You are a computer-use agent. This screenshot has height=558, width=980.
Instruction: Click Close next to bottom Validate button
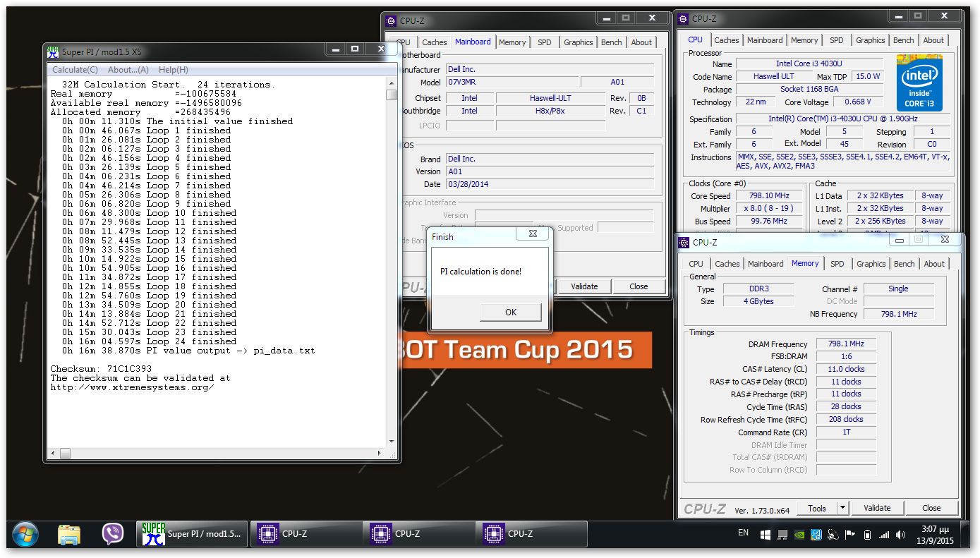click(x=931, y=508)
